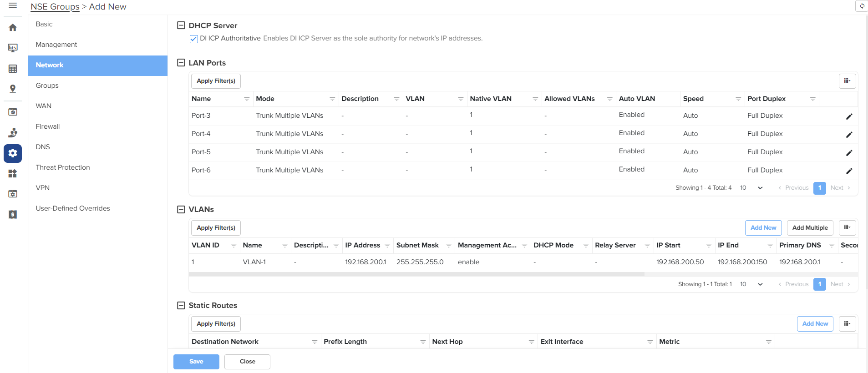
Task: Open the table grid sidebar icon
Action: click(x=13, y=69)
